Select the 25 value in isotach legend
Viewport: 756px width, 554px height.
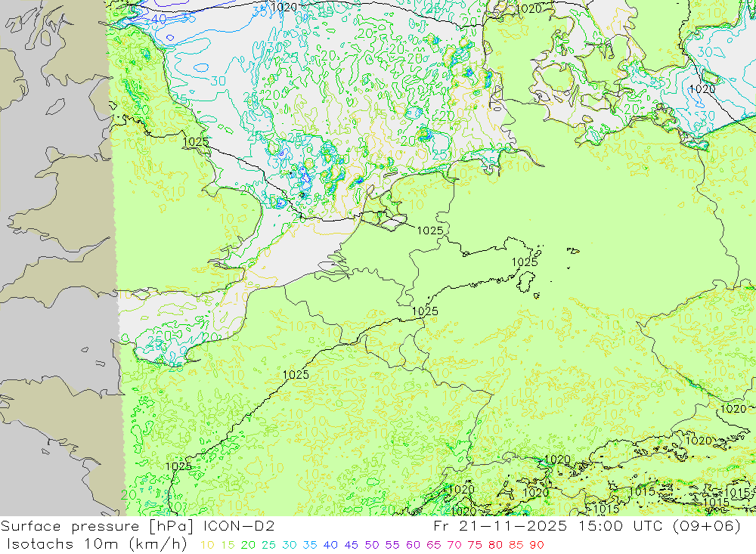[269, 545]
